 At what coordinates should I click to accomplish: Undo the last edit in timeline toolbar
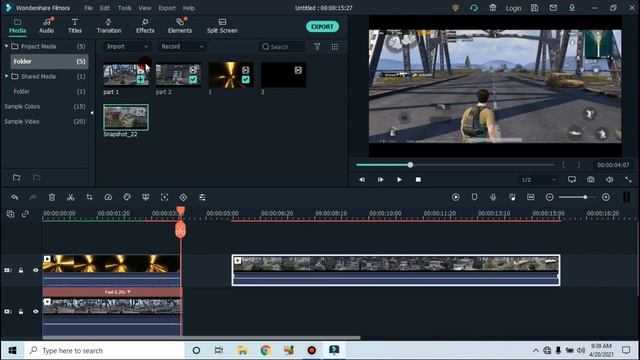pos(15,198)
